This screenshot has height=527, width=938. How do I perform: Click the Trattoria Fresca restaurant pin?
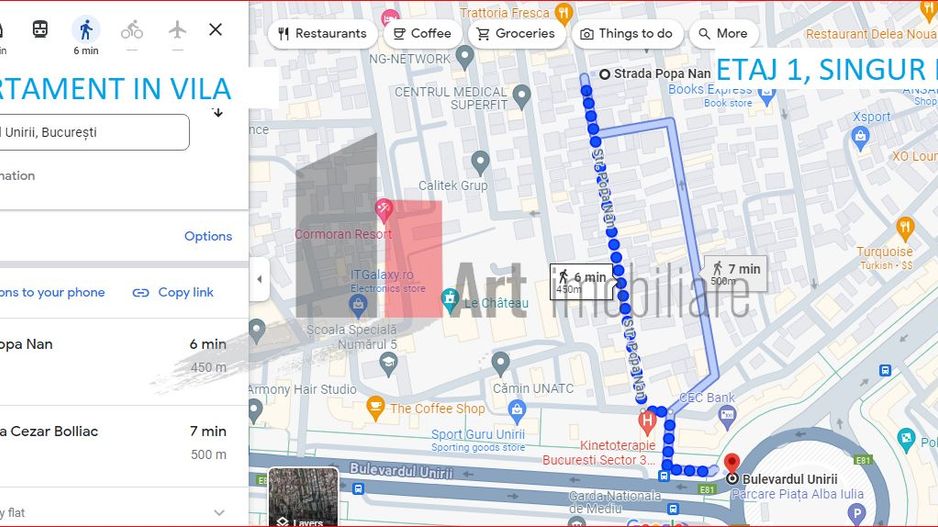click(564, 13)
